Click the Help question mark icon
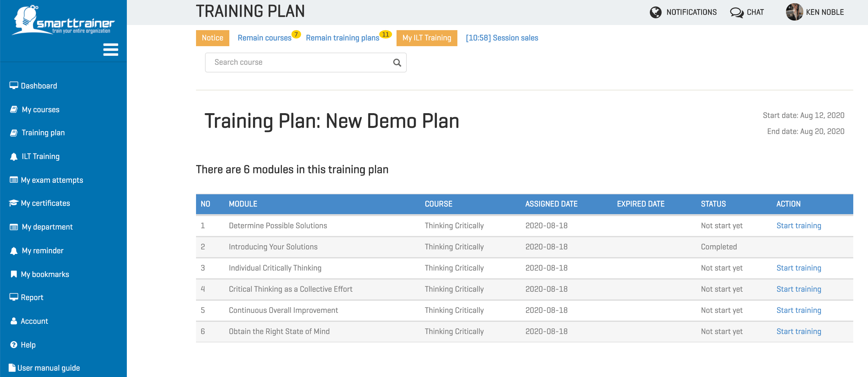Viewport: 868px width, 377px height. coord(14,344)
